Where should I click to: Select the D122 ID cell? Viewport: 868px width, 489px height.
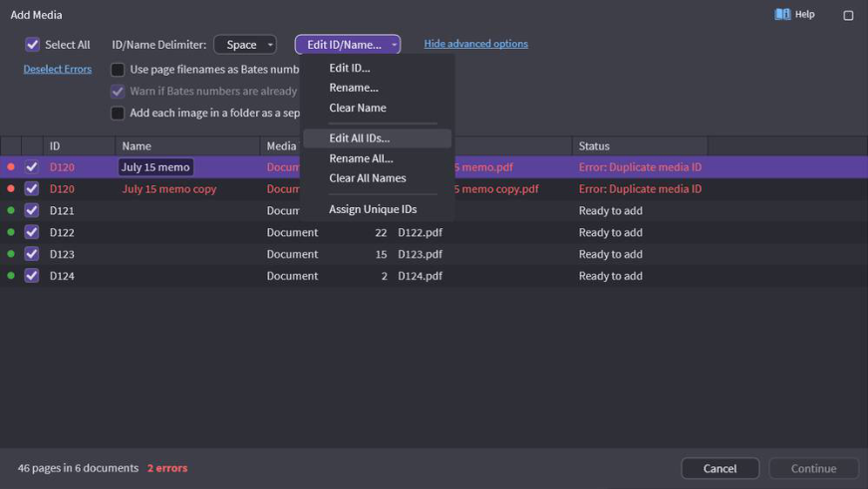[62, 232]
